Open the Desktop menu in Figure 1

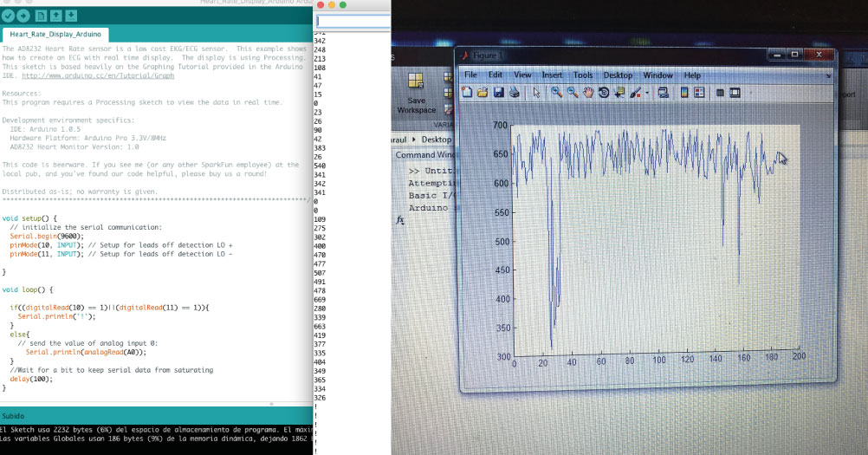pyautogui.click(x=618, y=75)
